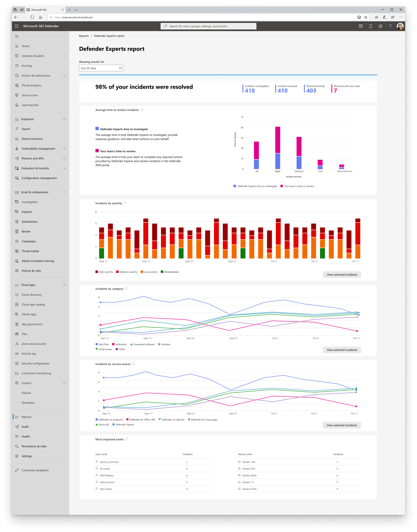The image size is (417, 532).
Task: Collapse Email & collaboration section
Action: [x=64, y=192]
